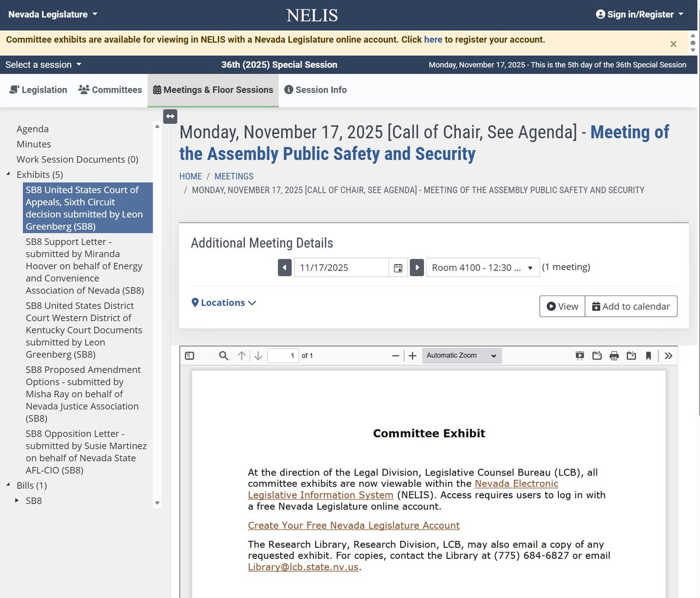Expand the SB8 bill tree node
Image resolution: width=700 pixels, height=598 pixels.
point(17,500)
